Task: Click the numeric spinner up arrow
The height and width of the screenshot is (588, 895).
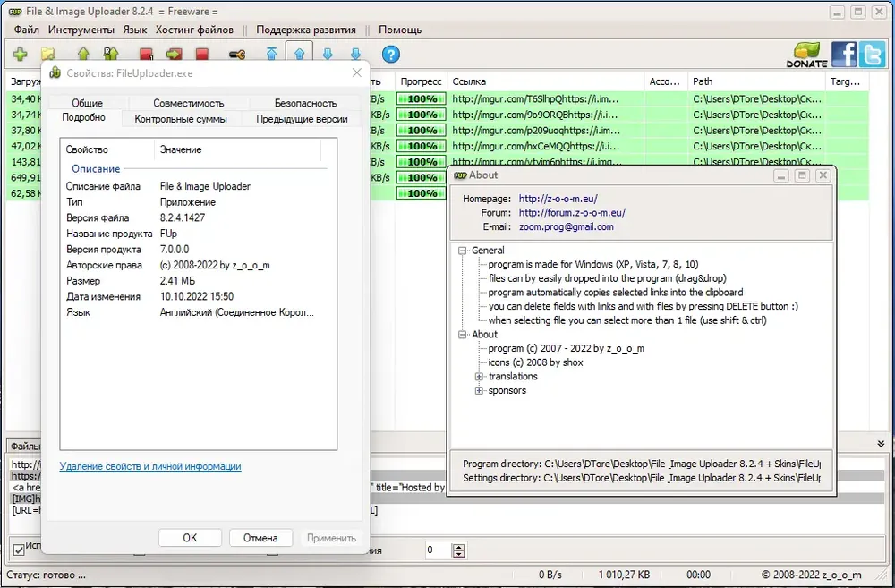Action: [x=458, y=547]
